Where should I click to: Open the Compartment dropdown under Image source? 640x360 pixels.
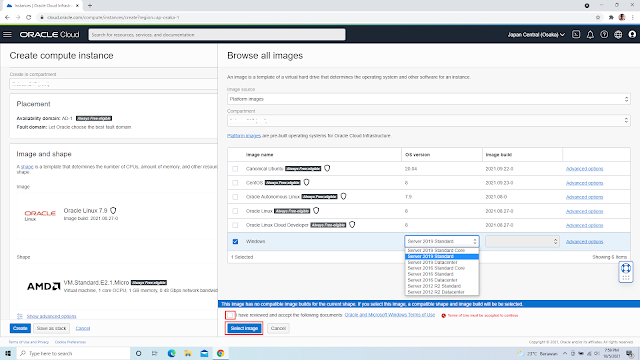coord(429,120)
